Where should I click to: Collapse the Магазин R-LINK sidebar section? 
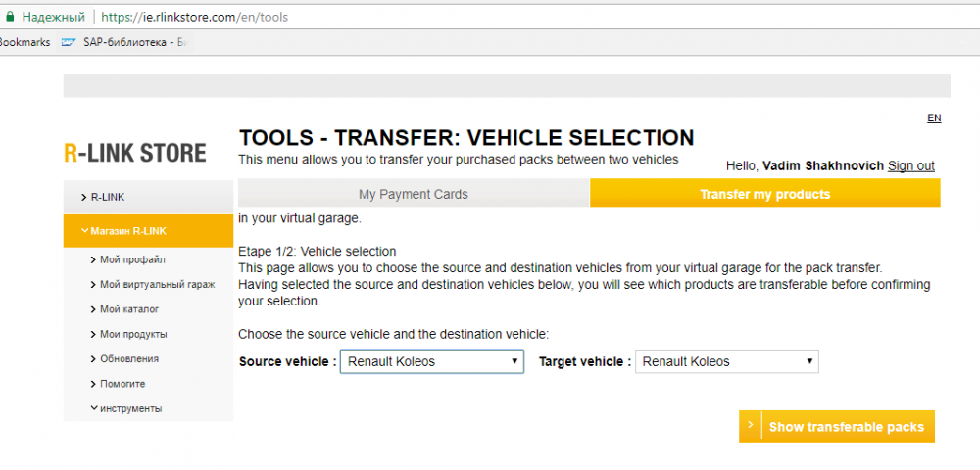(x=148, y=231)
